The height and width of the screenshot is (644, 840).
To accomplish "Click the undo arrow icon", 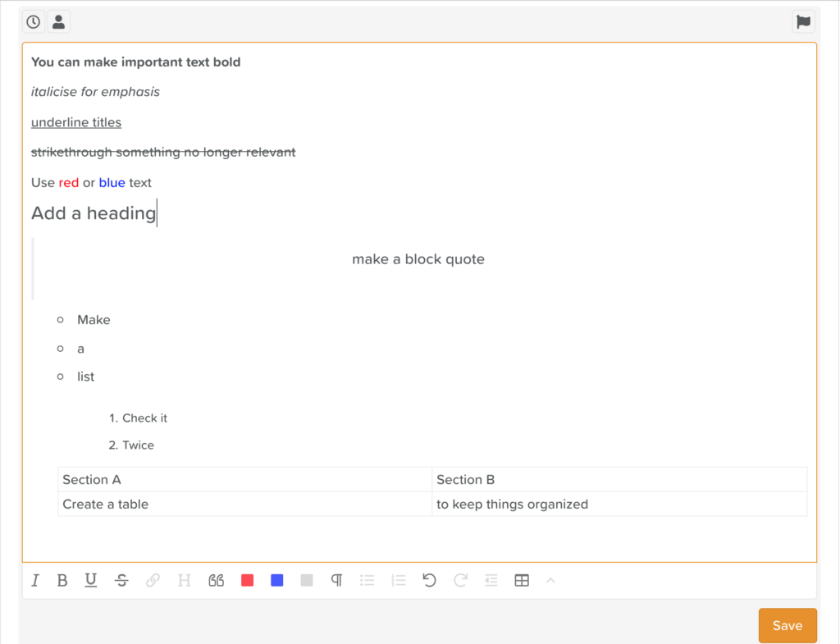I will [x=429, y=581].
